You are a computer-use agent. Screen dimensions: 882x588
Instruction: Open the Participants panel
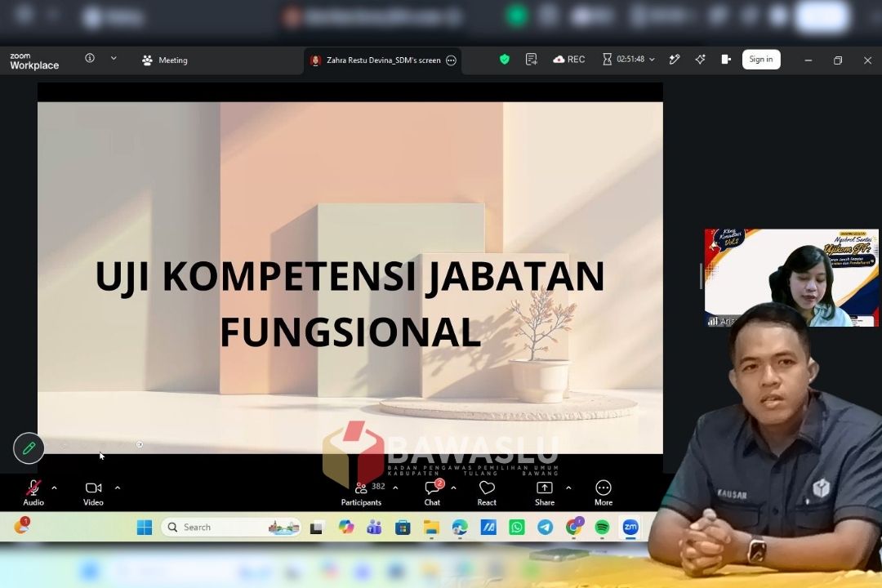[x=362, y=493]
